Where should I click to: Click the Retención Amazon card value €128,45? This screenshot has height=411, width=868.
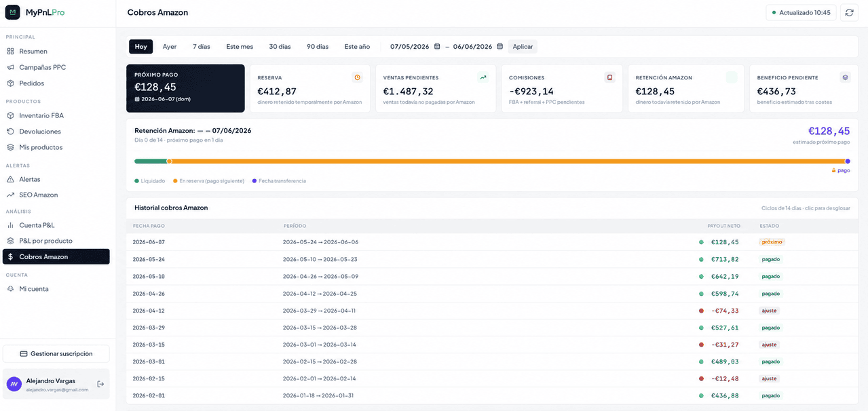point(655,92)
